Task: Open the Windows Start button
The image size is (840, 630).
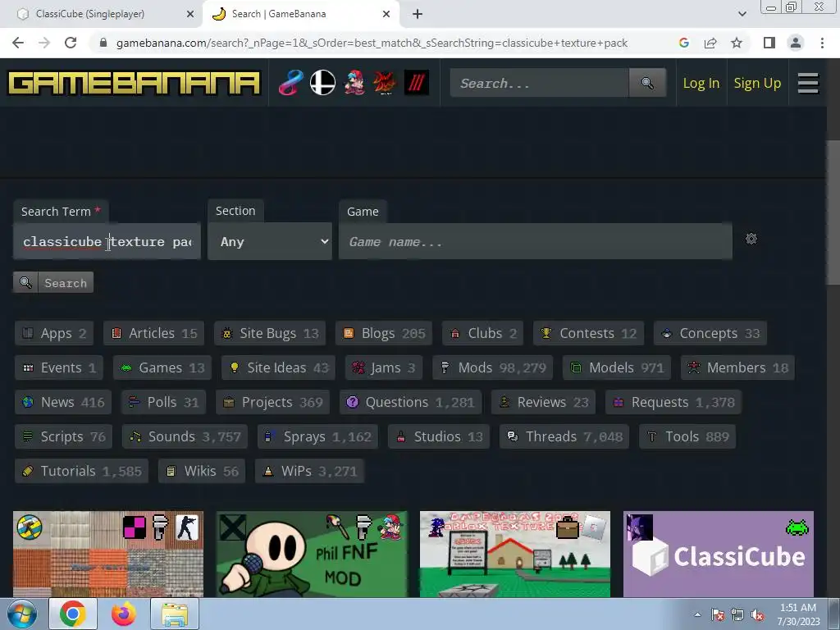Action: click(x=22, y=614)
